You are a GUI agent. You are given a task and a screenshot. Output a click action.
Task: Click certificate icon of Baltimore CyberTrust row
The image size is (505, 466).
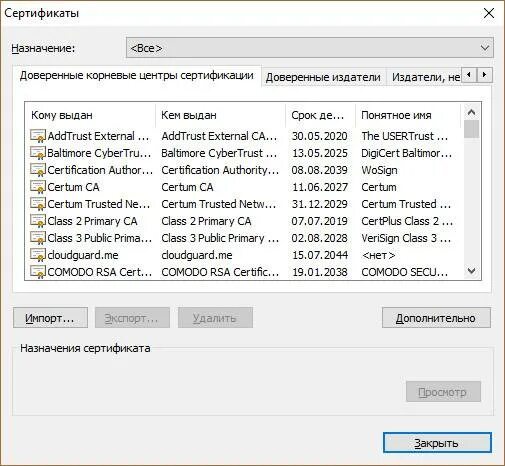tap(38, 153)
